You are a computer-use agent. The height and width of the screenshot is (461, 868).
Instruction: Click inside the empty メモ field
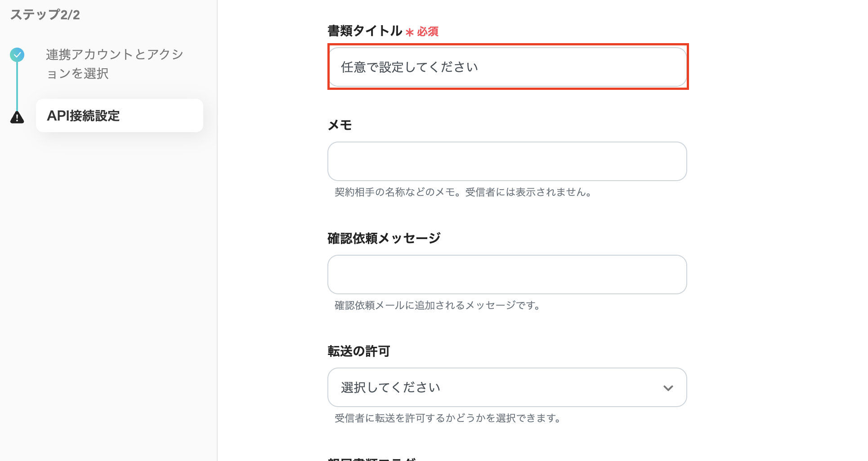(x=507, y=161)
